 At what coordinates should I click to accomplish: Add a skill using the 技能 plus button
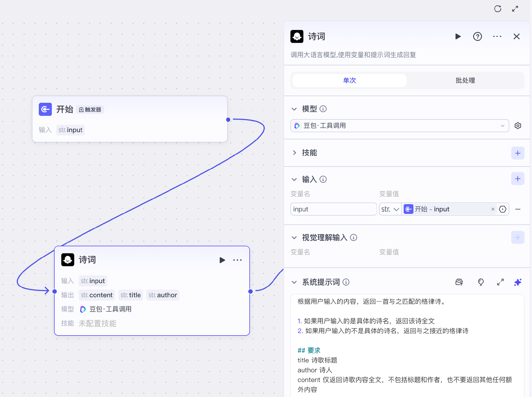(518, 153)
